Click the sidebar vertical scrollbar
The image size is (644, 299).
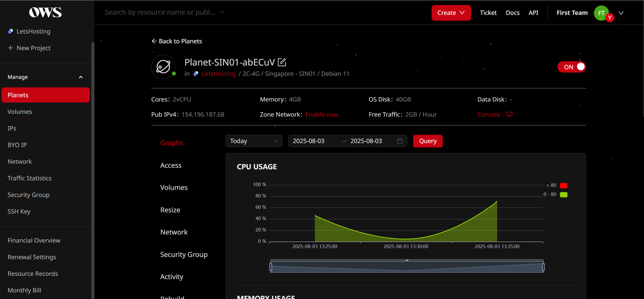point(93,171)
